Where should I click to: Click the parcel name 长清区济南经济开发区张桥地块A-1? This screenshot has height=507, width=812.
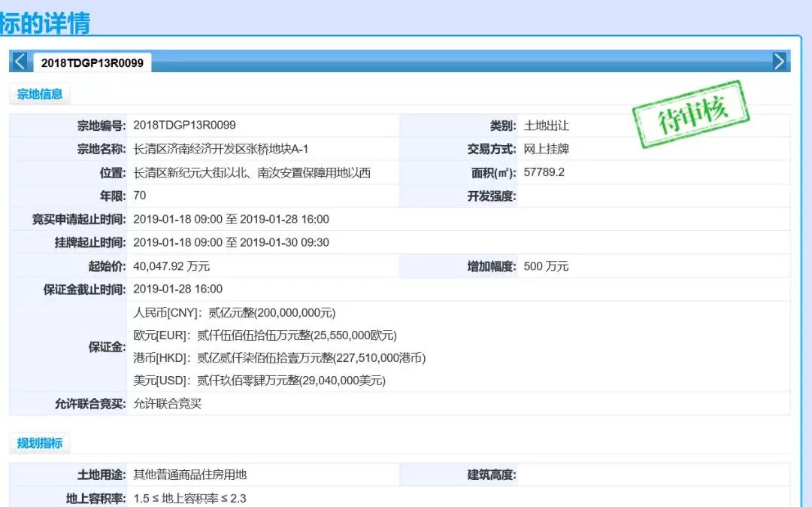coord(220,149)
